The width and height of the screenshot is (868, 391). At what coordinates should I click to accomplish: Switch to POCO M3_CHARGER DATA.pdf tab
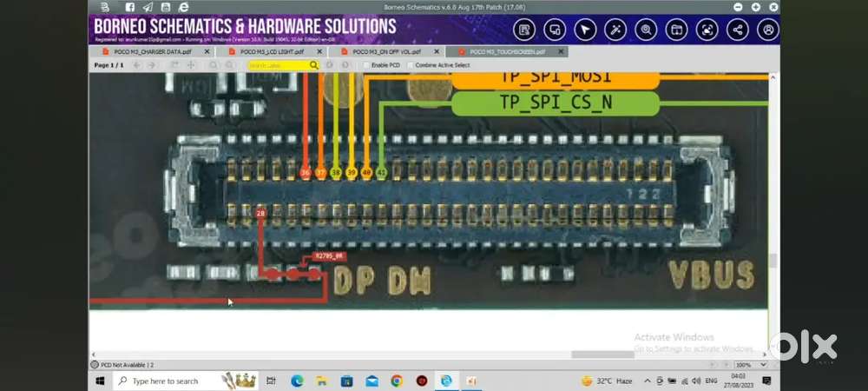click(152, 51)
